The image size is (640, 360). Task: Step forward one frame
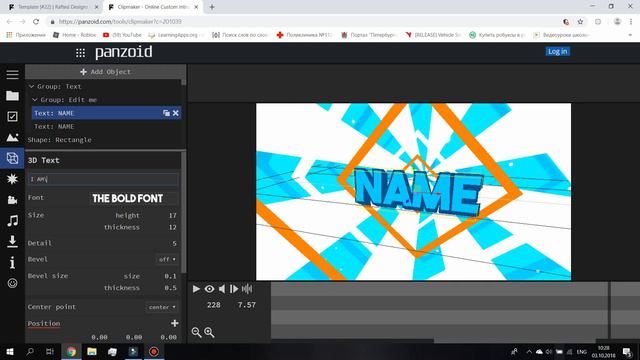[234, 289]
